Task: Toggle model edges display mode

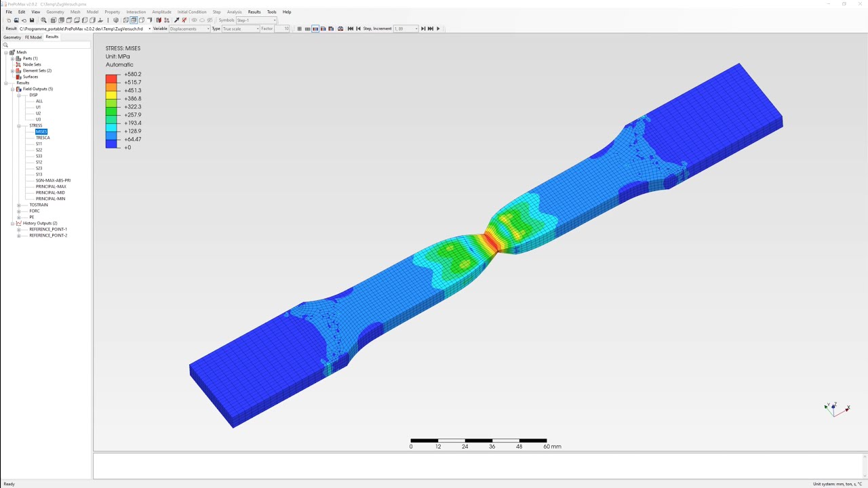Action: click(141, 20)
